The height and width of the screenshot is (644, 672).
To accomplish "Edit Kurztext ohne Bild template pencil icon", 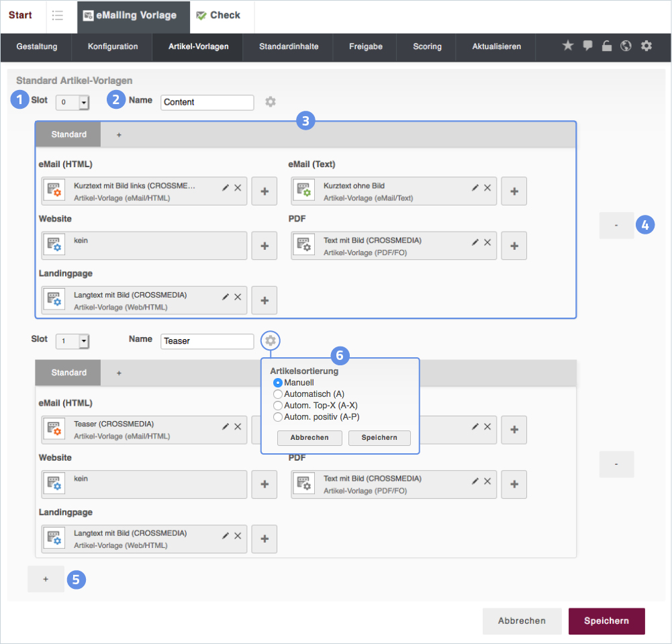I will coord(475,188).
